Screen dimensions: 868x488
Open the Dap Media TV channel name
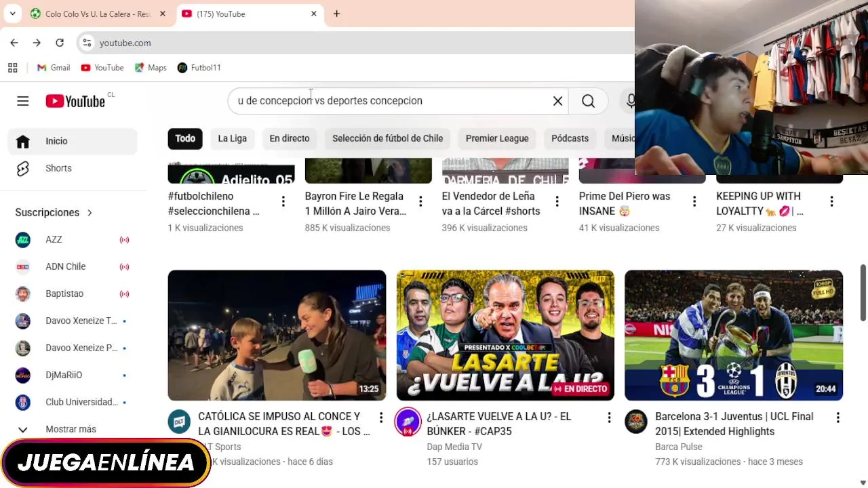(454, 447)
